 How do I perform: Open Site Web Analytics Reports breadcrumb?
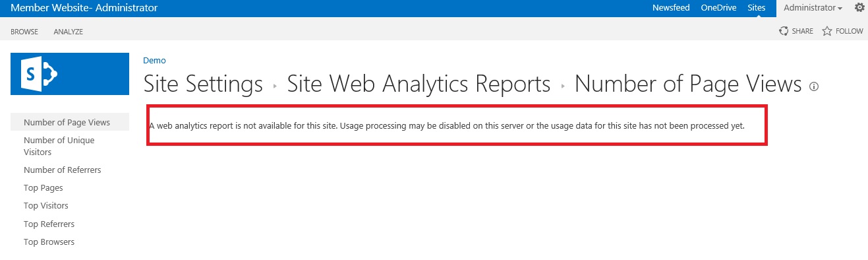419,84
